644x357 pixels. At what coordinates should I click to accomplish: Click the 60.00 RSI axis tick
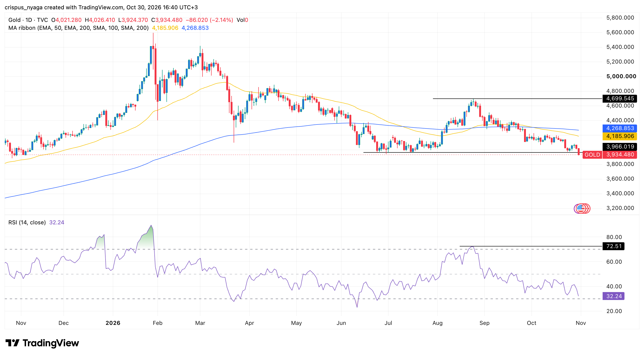click(614, 262)
